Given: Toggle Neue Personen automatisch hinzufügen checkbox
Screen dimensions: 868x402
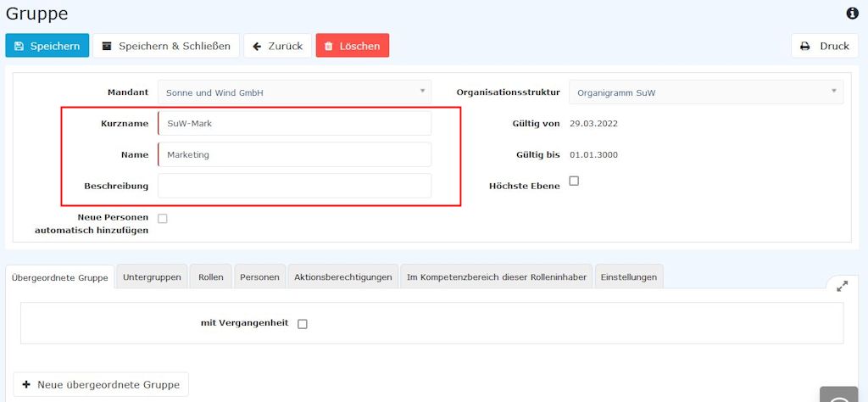Looking at the screenshot, I should (x=163, y=219).
